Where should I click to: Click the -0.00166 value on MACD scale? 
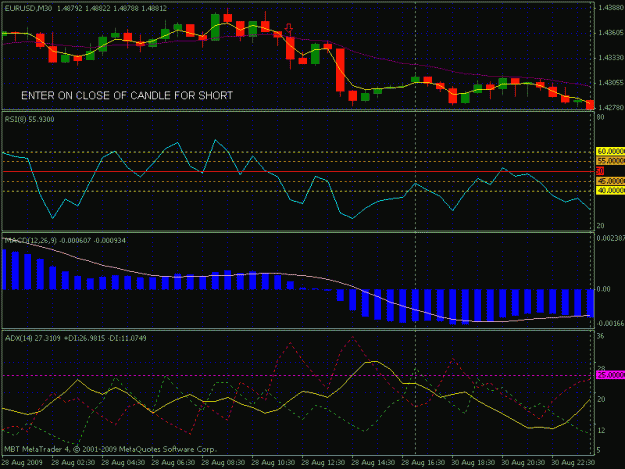coord(610,324)
